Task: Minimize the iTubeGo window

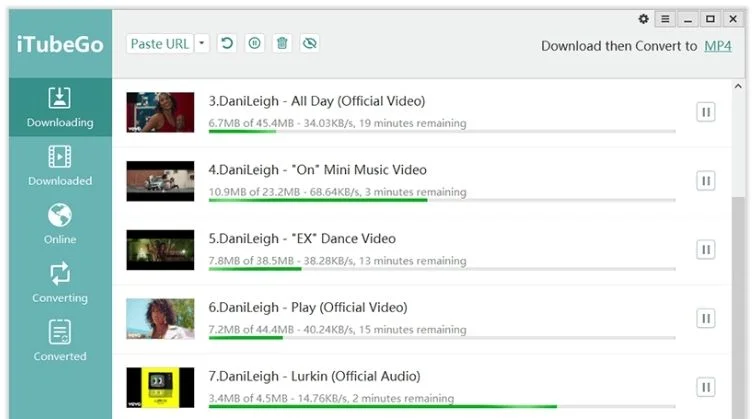Action: tap(688, 19)
